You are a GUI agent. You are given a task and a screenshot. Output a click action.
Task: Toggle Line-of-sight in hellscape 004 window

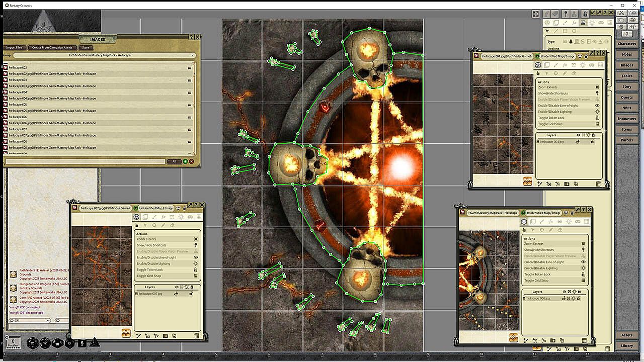pyautogui.click(x=569, y=106)
